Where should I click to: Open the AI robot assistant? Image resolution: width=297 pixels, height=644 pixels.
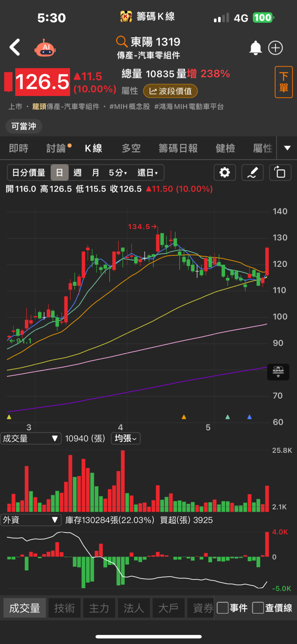coord(45,48)
